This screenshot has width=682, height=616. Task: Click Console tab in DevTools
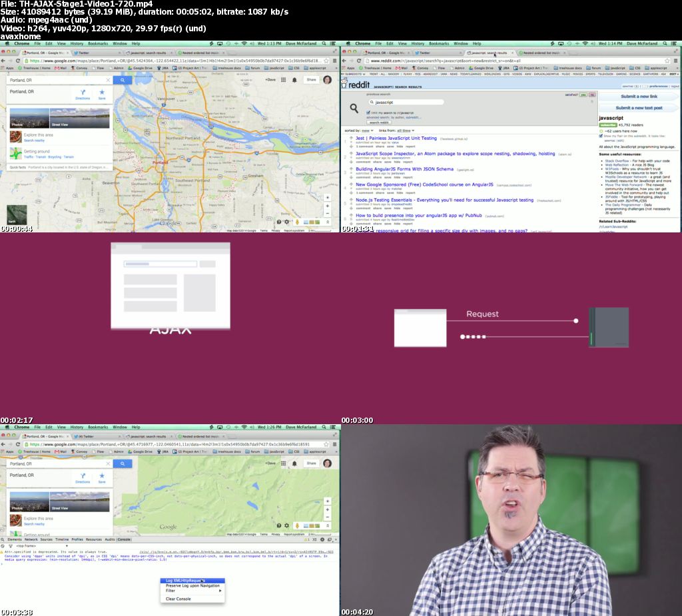click(124, 539)
